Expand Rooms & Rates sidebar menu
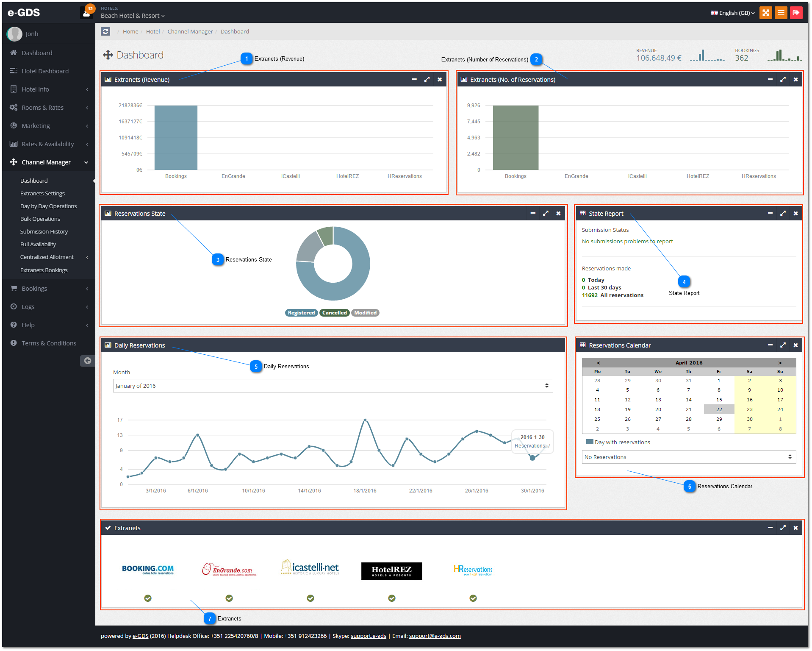The width and height of the screenshot is (812, 651). pos(49,108)
